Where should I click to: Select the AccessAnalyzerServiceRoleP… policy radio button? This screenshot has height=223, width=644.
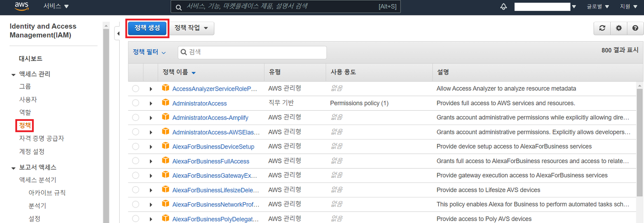pos(135,89)
